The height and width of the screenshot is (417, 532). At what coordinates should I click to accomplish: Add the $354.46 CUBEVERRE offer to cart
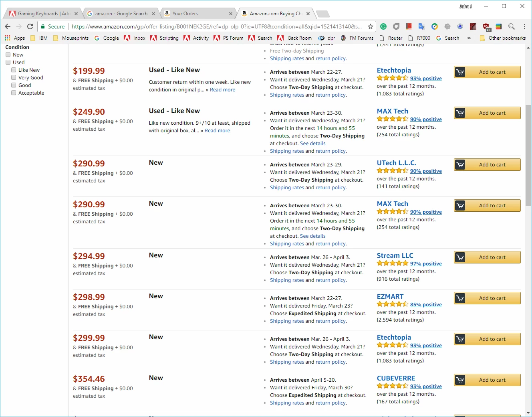(487, 380)
